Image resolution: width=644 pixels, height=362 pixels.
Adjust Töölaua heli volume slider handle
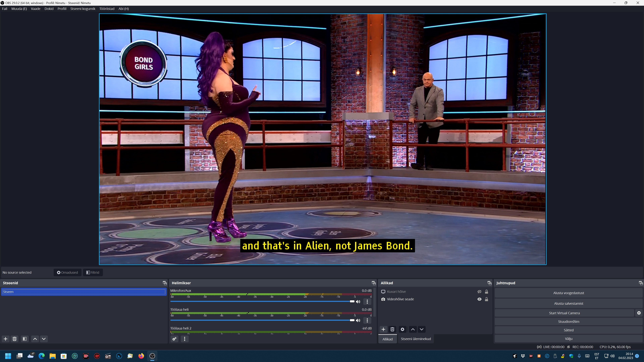click(352, 320)
